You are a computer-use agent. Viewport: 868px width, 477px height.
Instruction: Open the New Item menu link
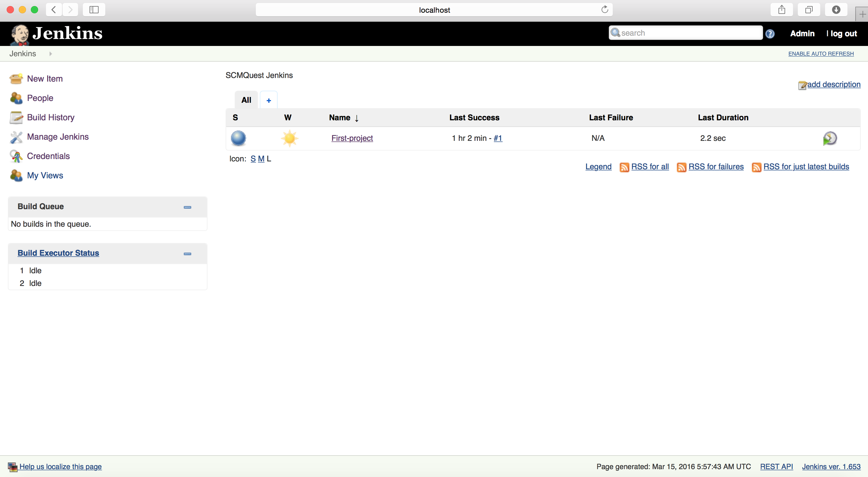click(45, 79)
